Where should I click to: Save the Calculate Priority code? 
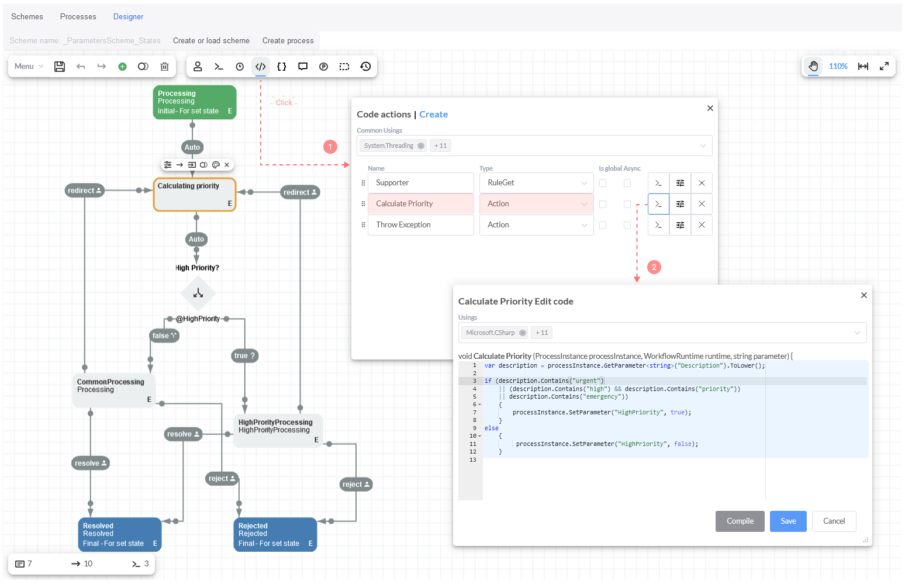pos(788,521)
